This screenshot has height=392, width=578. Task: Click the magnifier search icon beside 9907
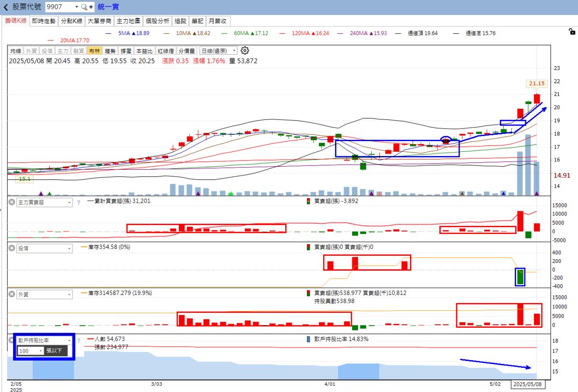[x=84, y=7]
